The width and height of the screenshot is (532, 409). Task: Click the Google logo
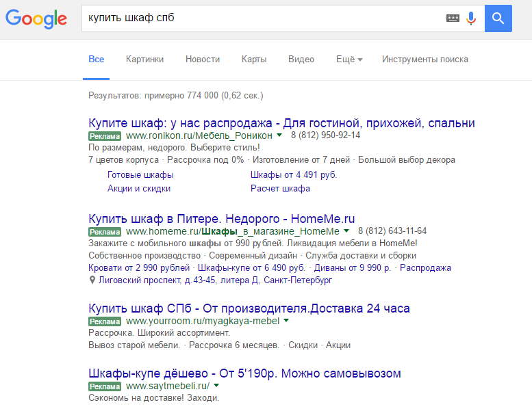tap(36, 19)
